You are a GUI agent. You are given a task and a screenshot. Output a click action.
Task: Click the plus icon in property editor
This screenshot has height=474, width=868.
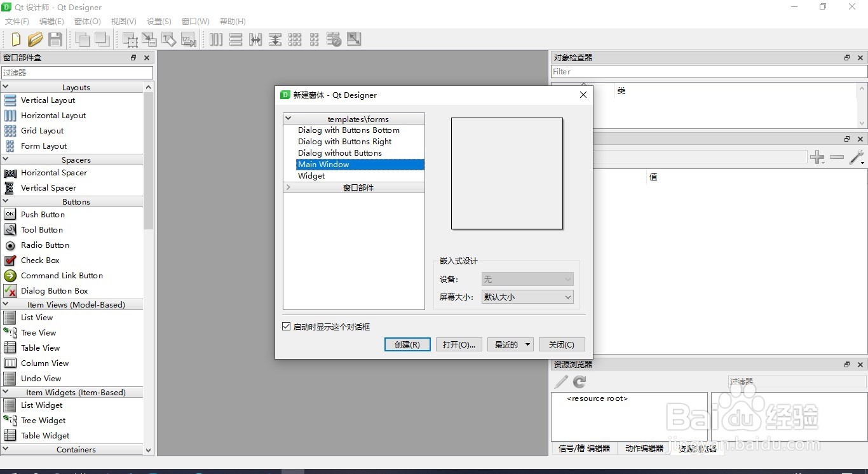pyautogui.click(x=817, y=157)
